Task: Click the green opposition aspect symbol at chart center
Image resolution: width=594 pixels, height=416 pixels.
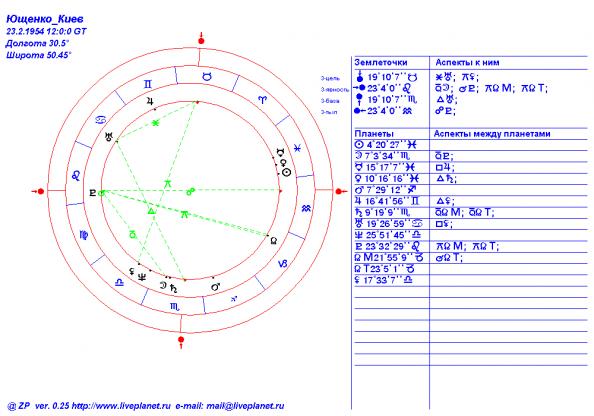Action: (x=191, y=192)
